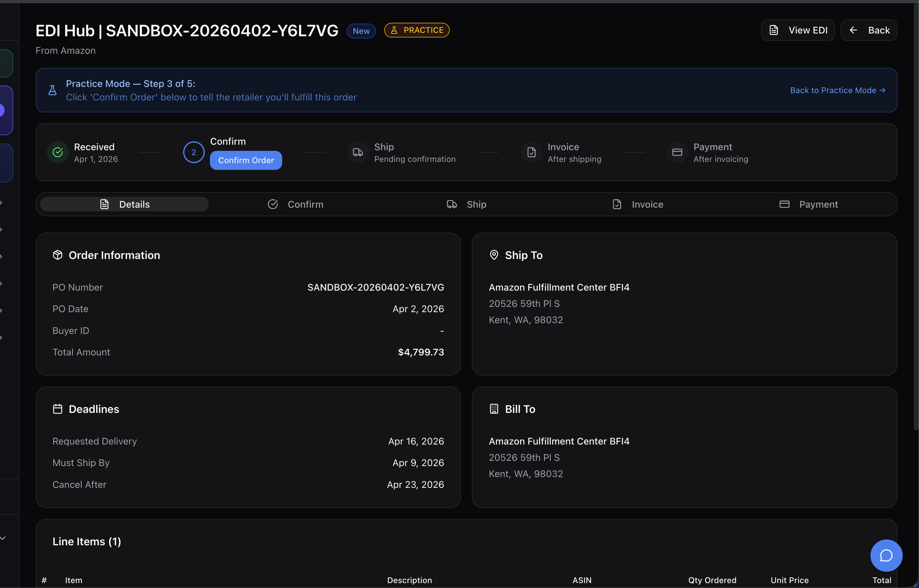The image size is (919, 588).
Task: Select PO number value SANDBOX-20260402-Y6L7VG
Action: pos(376,287)
